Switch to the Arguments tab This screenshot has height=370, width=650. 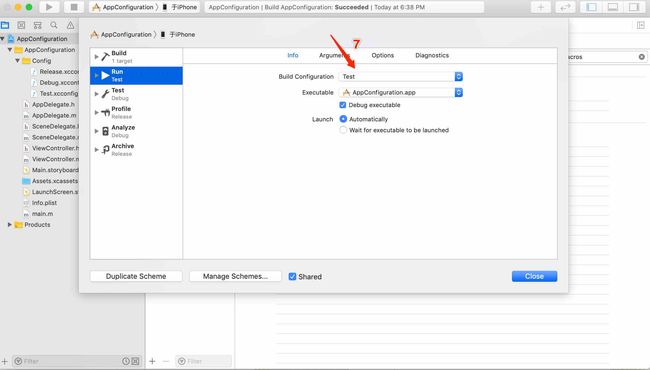[x=335, y=55]
